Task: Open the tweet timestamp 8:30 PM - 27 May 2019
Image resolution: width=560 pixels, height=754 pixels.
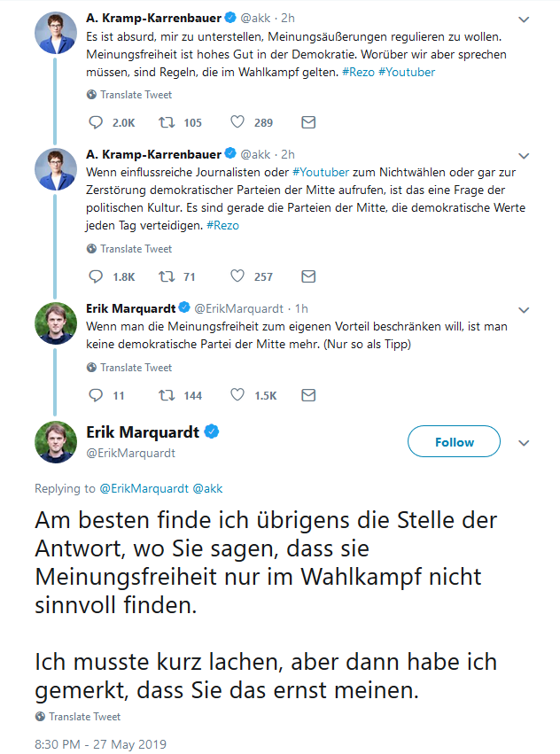Action: [x=101, y=743]
